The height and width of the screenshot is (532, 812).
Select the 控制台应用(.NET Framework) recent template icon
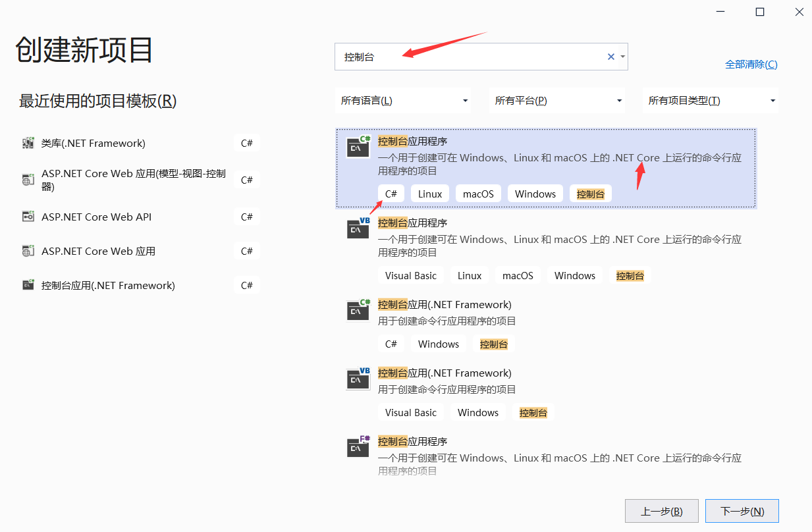point(28,284)
